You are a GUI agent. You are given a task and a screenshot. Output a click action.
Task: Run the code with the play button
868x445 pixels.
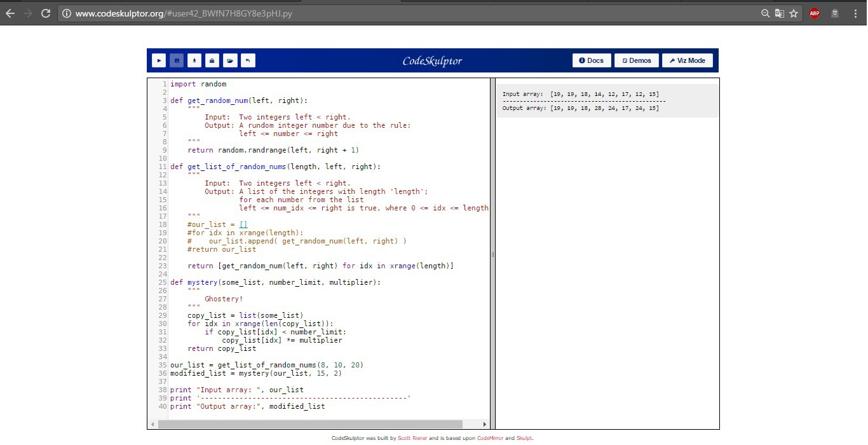[x=159, y=60]
